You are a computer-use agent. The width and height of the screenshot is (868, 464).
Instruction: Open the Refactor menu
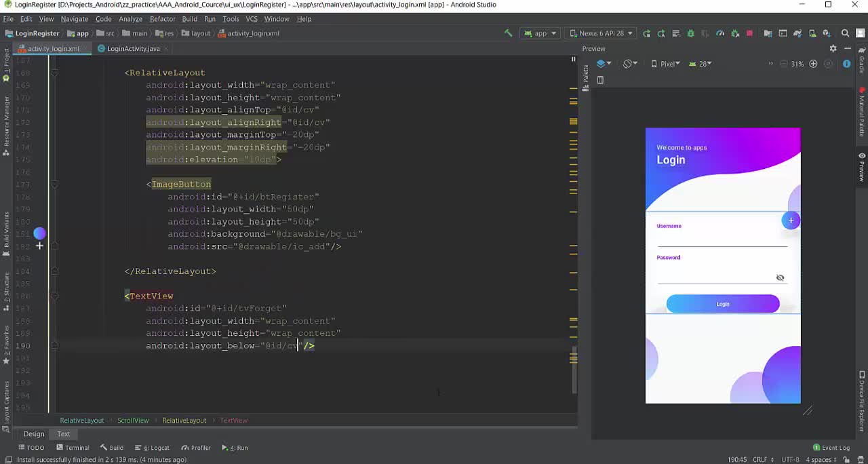pos(162,19)
